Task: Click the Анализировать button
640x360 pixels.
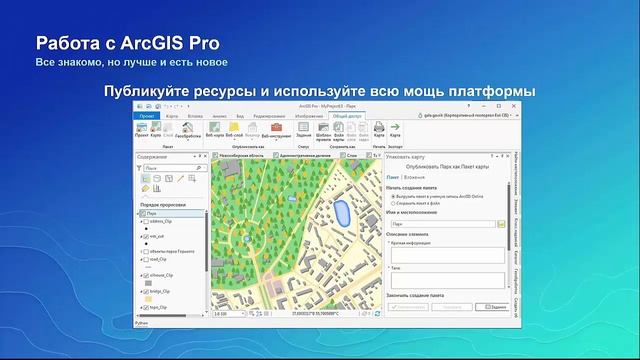Action: coord(408,307)
